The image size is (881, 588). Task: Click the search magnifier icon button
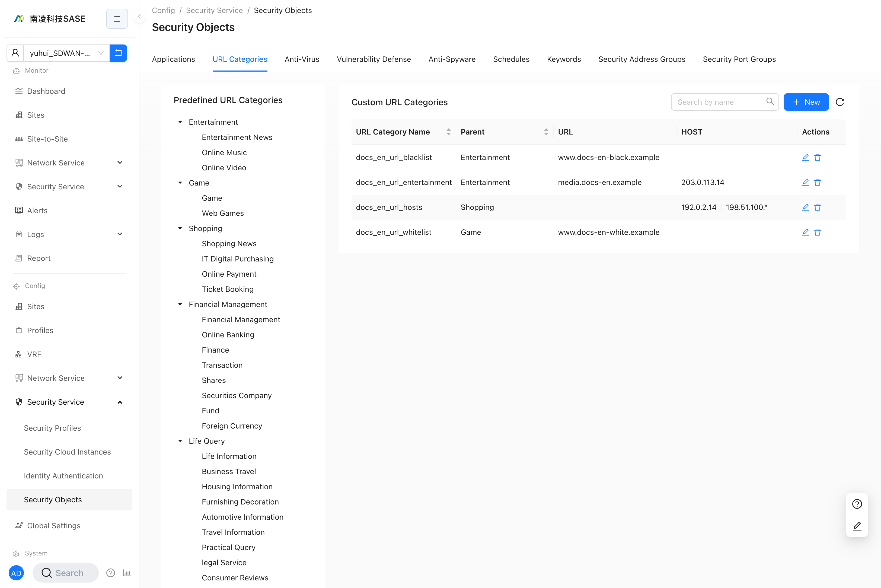(770, 102)
